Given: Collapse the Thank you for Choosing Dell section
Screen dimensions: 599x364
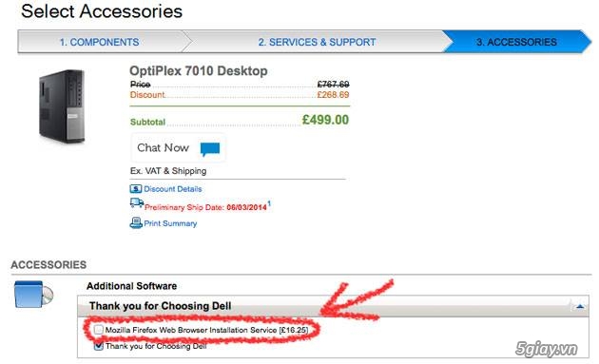Looking at the screenshot, I should (x=580, y=306).
